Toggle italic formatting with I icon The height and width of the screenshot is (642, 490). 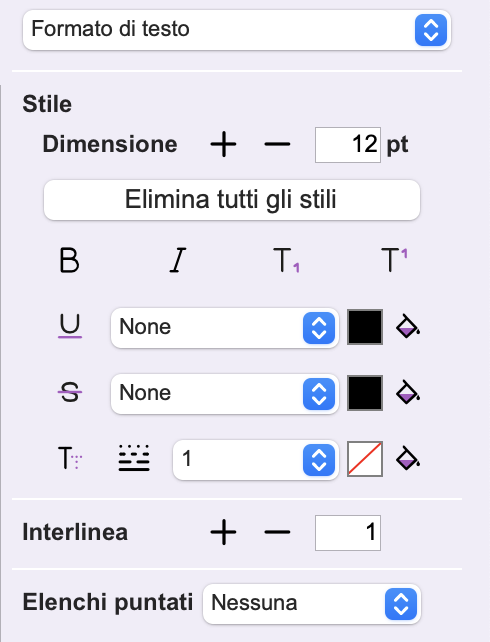click(178, 260)
